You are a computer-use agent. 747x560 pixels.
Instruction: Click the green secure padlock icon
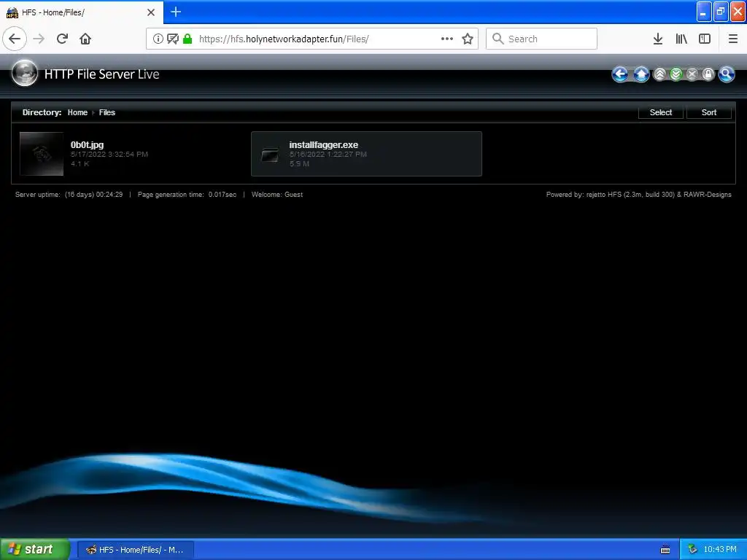(187, 39)
